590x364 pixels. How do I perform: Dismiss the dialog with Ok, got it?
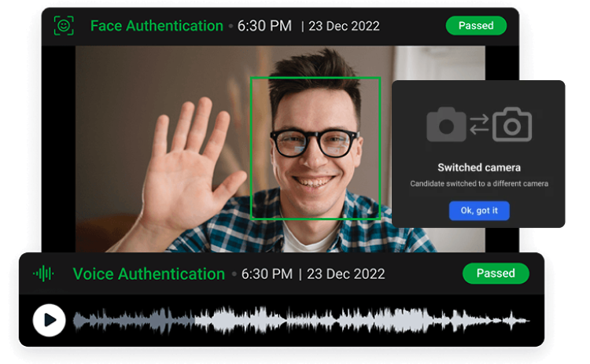(479, 211)
